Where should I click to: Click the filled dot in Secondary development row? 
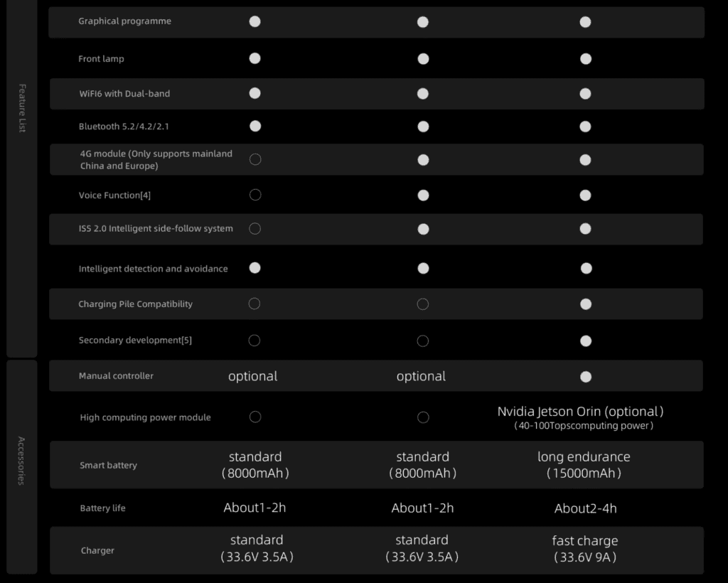click(x=585, y=341)
